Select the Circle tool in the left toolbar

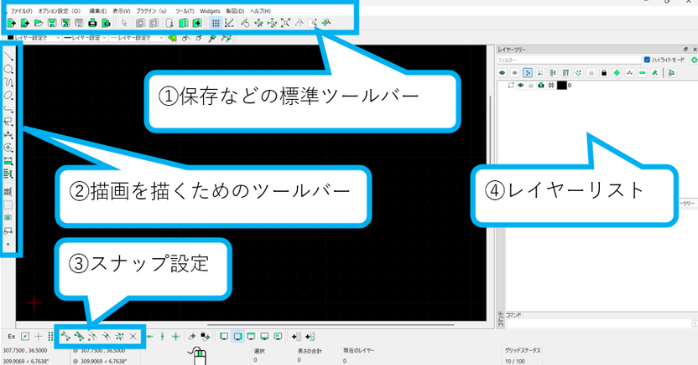(x=8, y=69)
